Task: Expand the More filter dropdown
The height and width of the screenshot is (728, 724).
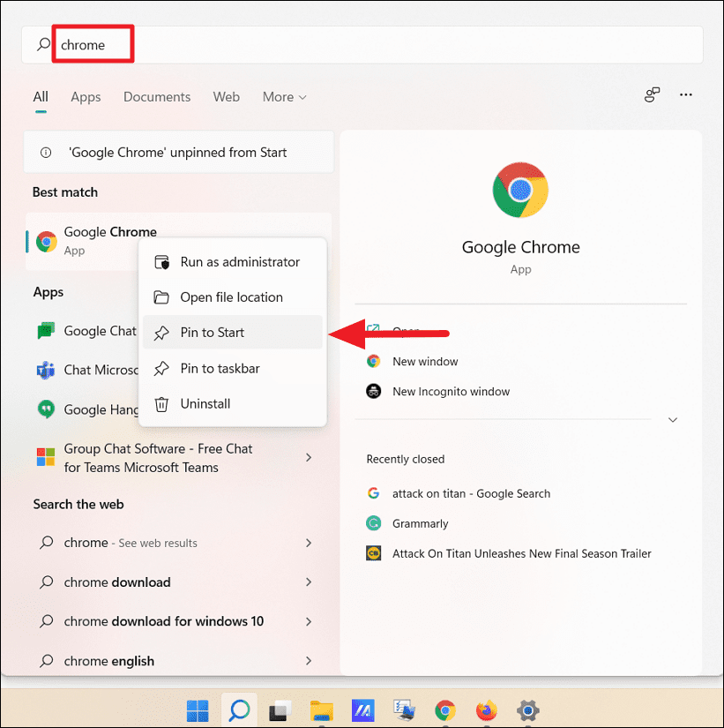Action: click(x=285, y=96)
